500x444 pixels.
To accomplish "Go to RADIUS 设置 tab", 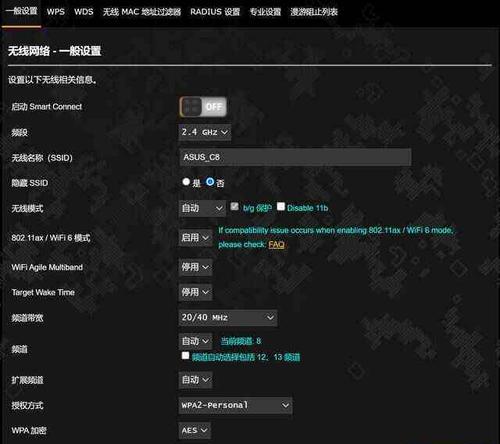I will 215,12.
